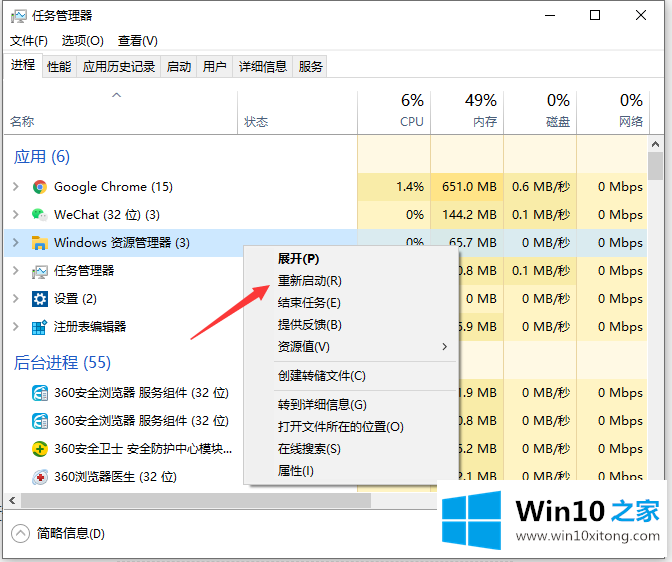This screenshot has width=672, height=562.
Task: Sort by the 状态 column header
Action: point(297,113)
